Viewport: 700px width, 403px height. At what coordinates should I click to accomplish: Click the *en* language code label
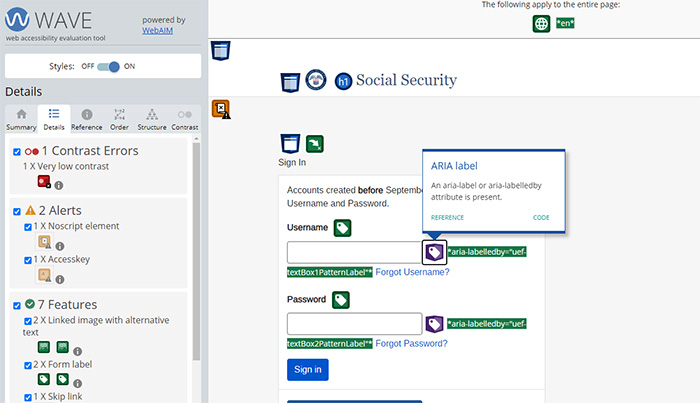(565, 23)
